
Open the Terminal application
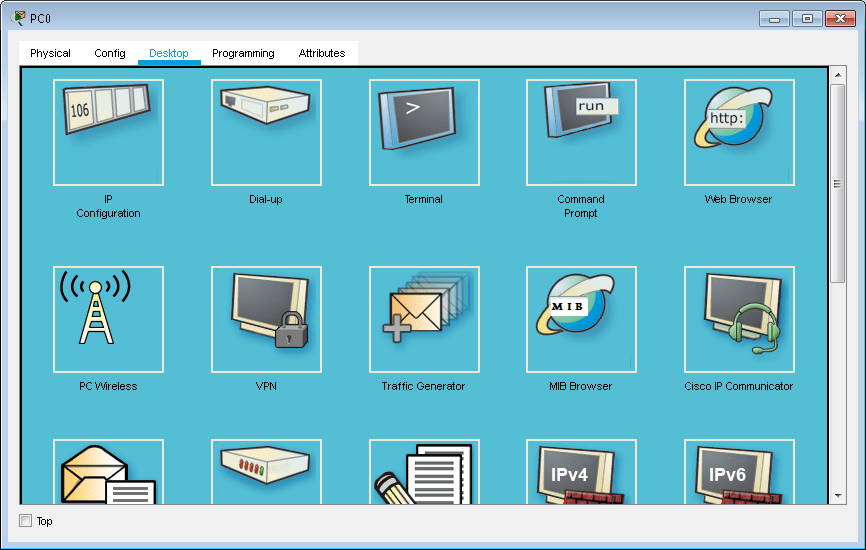coord(424,133)
